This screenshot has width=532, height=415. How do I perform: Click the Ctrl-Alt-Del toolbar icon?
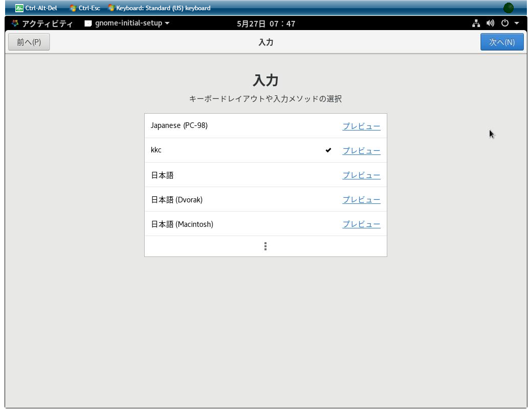coord(19,8)
